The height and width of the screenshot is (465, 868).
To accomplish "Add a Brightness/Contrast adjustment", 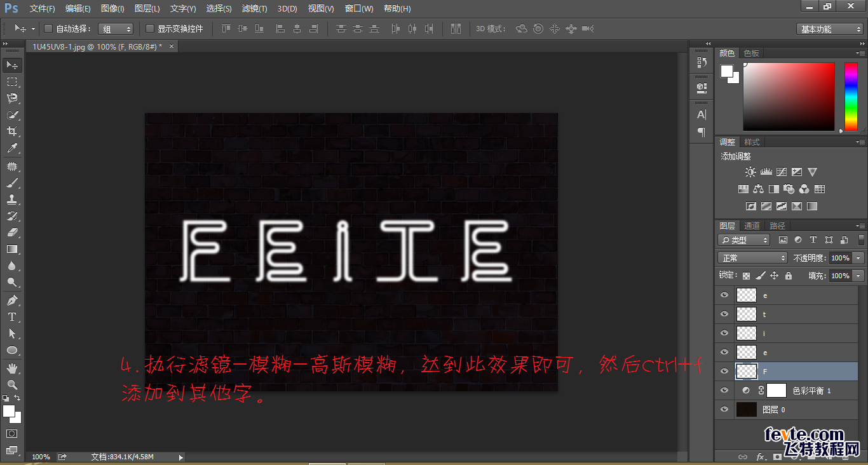I will click(x=751, y=172).
